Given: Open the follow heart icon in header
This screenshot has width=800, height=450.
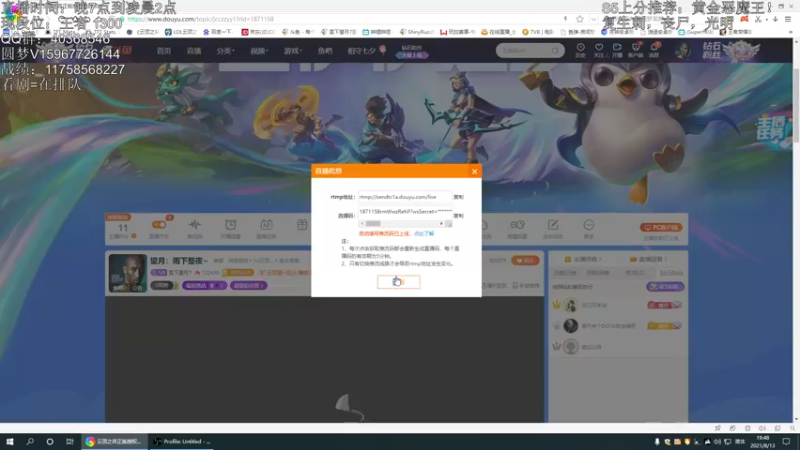Looking at the screenshot, I should pos(599,49).
